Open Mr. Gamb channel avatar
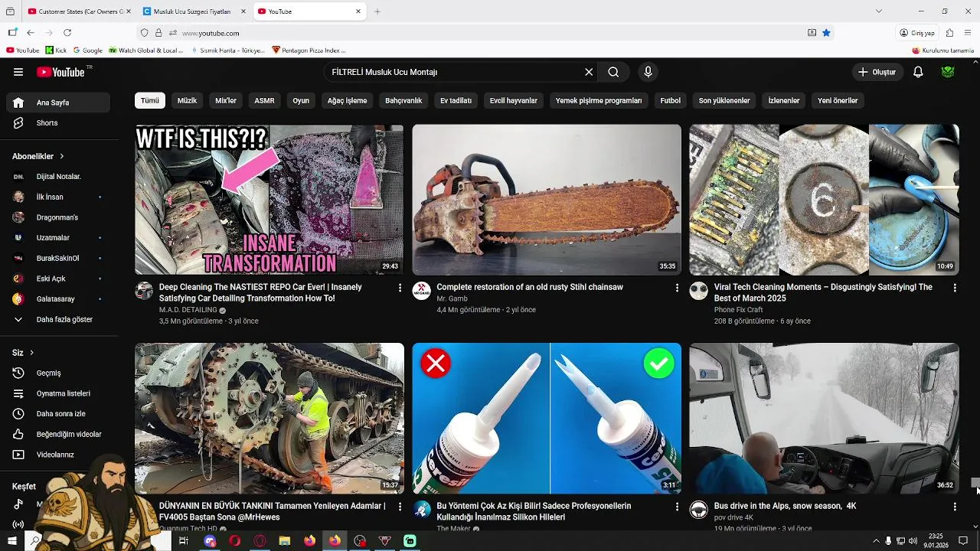Viewport: 980px width, 551px height. [x=421, y=291]
